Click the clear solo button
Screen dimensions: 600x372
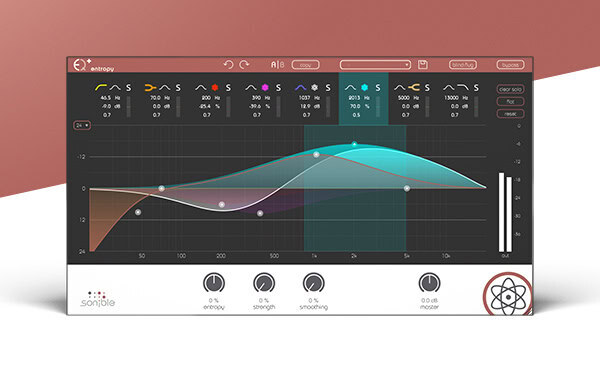point(510,89)
